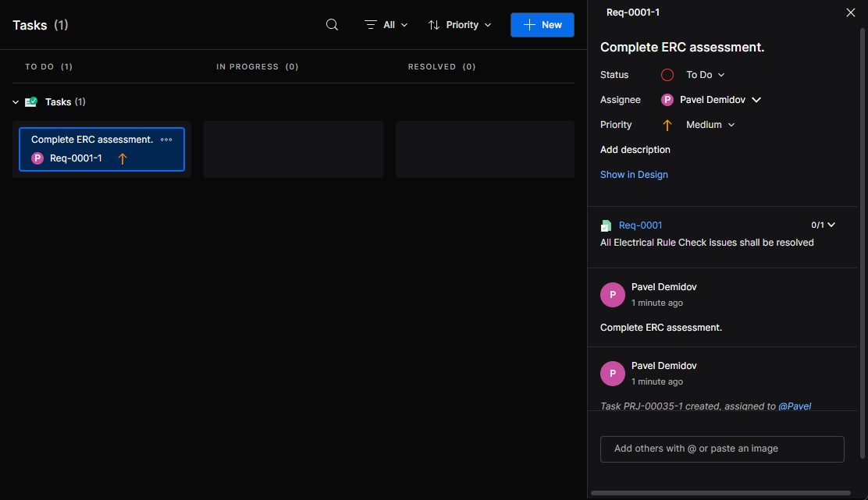The width and height of the screenshot is (868, 500).
Task: Open the three-dot menu on task card
Action: click(x=166, y=140)
